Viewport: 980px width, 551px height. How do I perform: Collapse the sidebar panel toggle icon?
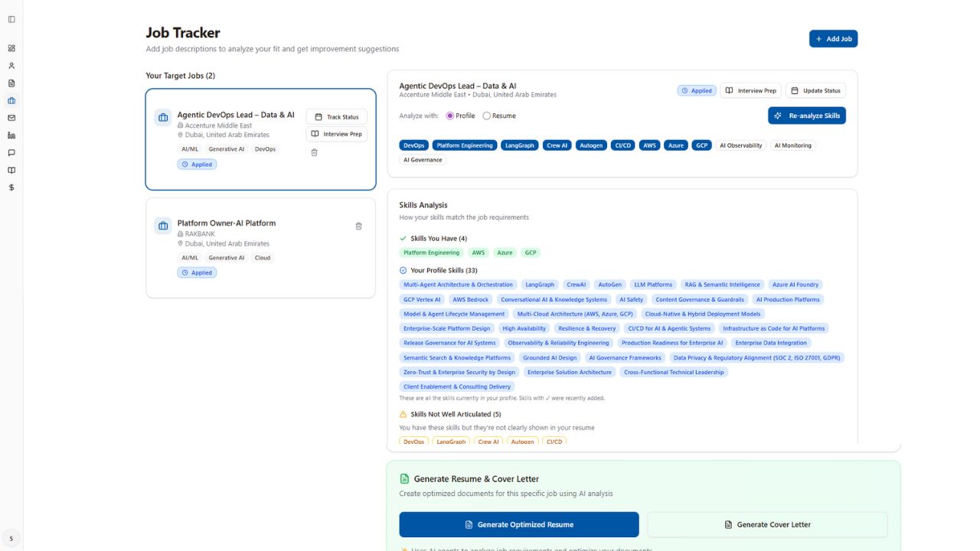coord(11,19)
